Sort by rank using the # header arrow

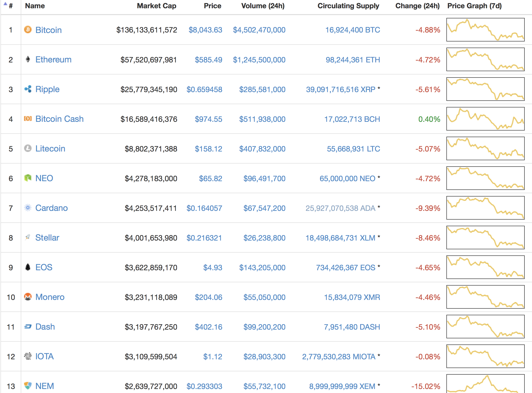coord(5,4)
